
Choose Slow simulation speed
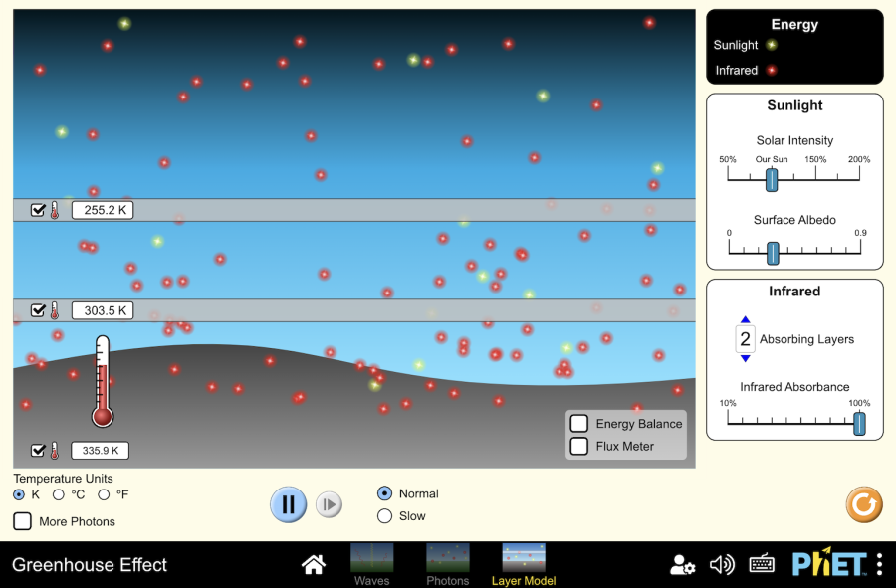385,516
